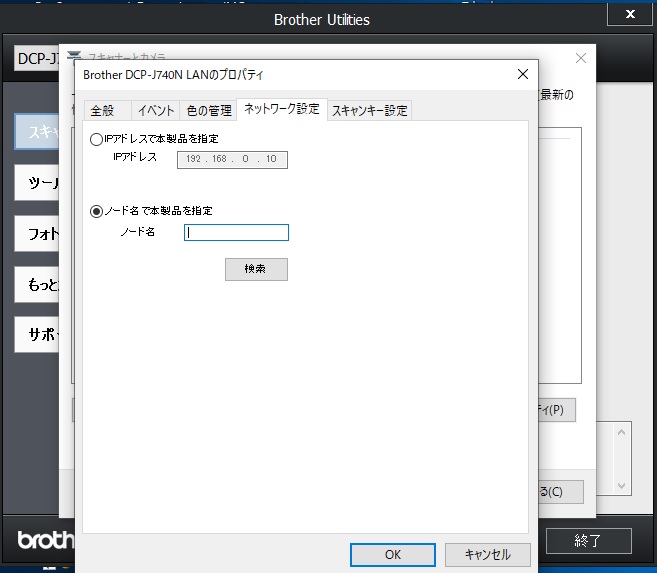Screen dimensions: 657x573
Task: Click the scrollbar up arrow
Action: point(621,431)
